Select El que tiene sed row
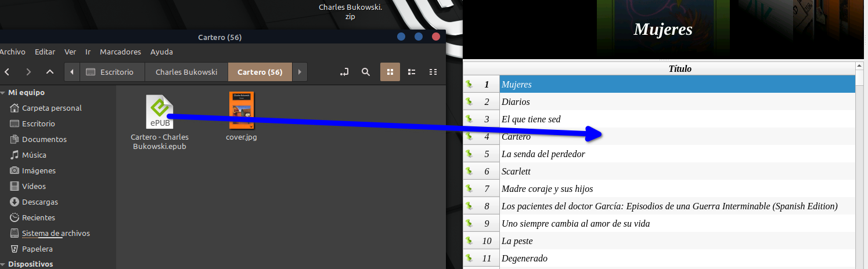The height and width of the screenshot is (269, 868). [x=678, y=119]
